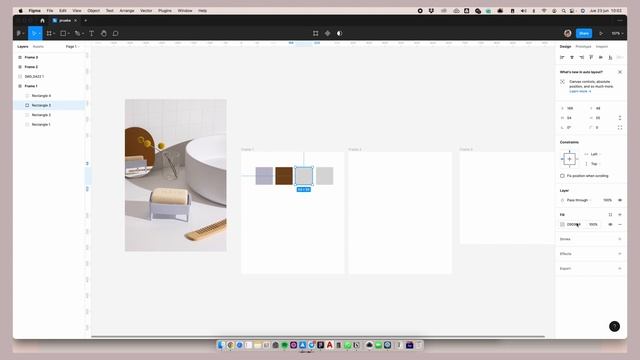Remove the fill with minus icon
The width and height of the screenshot is (640, 360).
coord(620,224)
